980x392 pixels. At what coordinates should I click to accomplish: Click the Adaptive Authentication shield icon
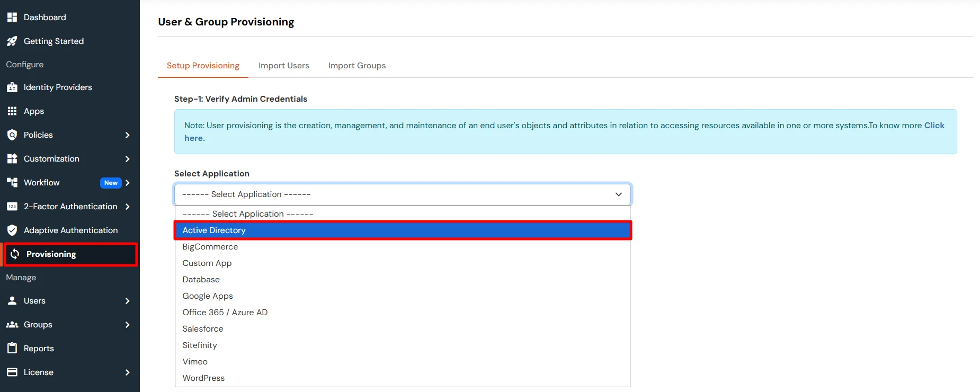12,230
